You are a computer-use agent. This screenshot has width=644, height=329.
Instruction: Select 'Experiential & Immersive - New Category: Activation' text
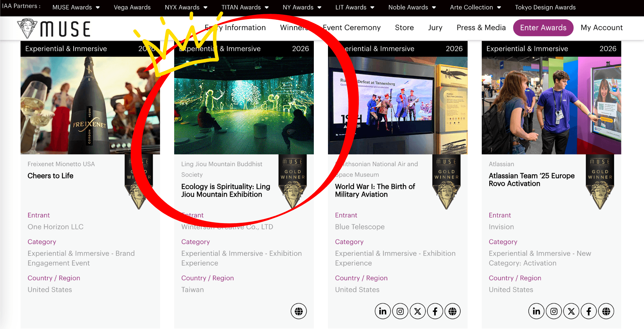(540, 258)
